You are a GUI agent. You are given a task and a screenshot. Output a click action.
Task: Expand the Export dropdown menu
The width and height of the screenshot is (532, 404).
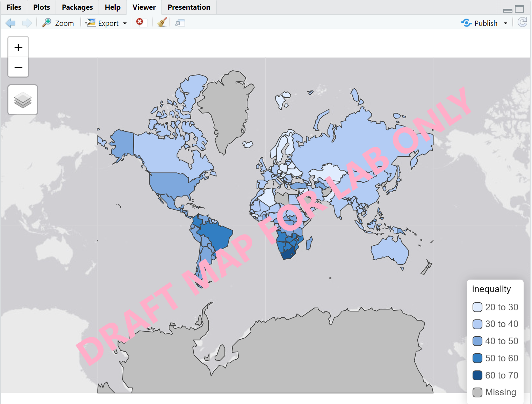tap(125, 23)
